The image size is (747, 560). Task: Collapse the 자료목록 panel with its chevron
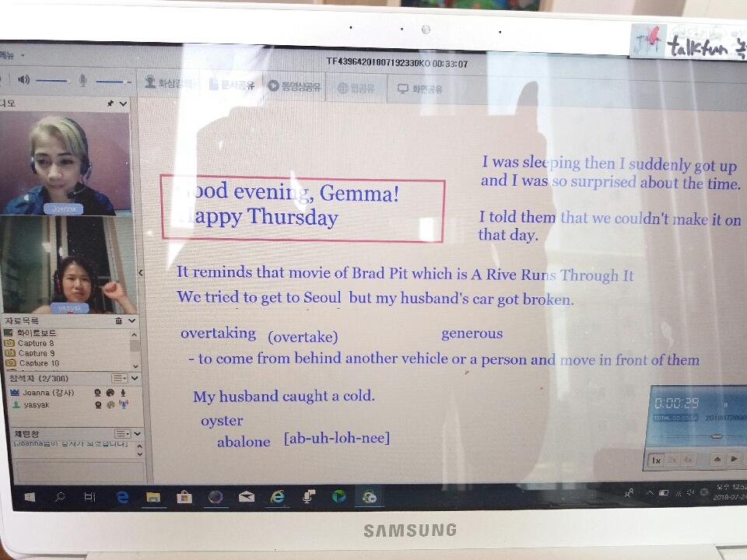point(132,320)
